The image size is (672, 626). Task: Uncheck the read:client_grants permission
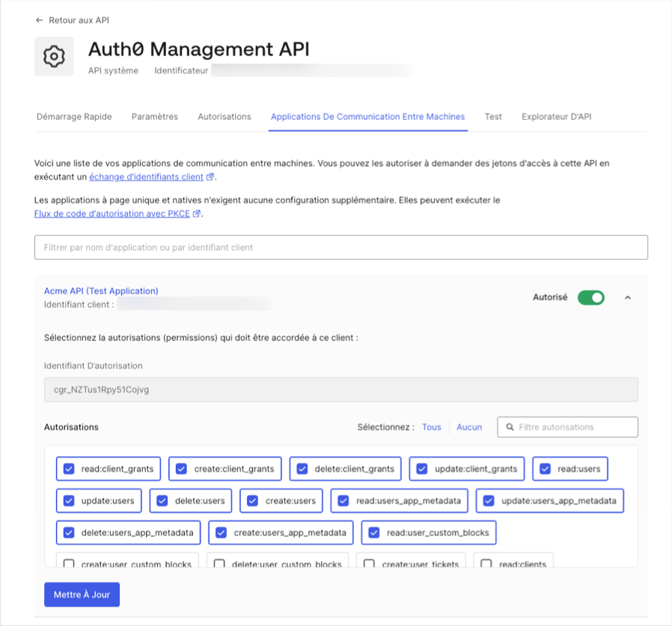pyautogui.click(x=70, y=469)
